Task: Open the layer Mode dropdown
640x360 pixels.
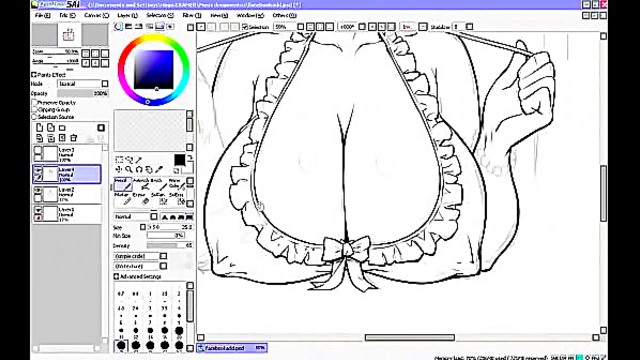Action: (83, 84)
